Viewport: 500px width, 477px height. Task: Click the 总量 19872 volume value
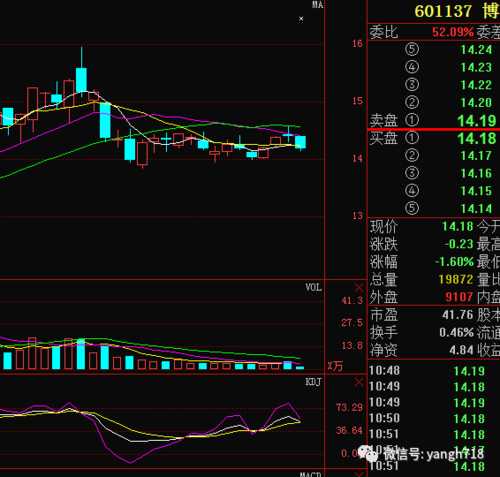[x=456, y=279]
